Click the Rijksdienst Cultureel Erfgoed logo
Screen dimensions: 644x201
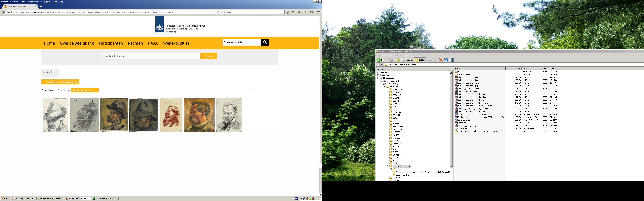coord(180,24)
